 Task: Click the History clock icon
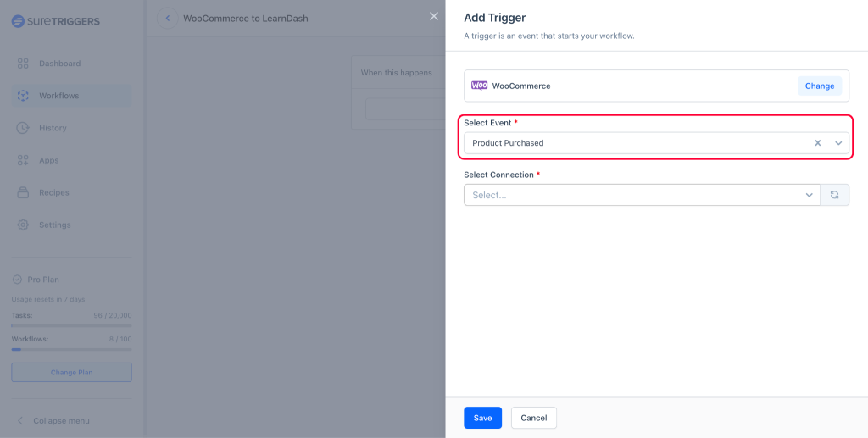click(23, 128)
